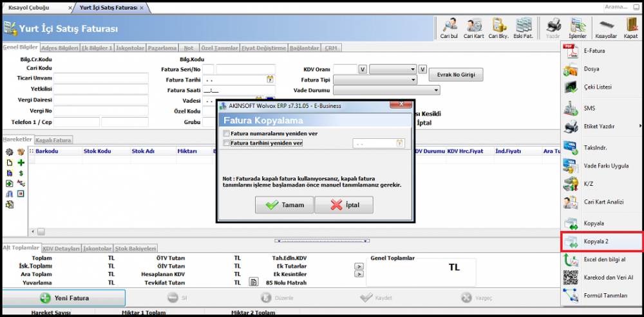The image size is (644, 317).
Task: Open Formül Tanımları entry
Action: pos(601,295)
